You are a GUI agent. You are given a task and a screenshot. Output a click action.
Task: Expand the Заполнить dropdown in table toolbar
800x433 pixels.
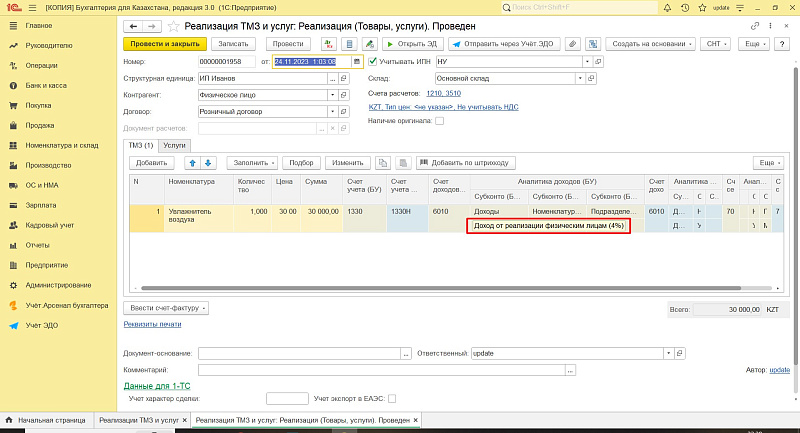click(x=252, y=162)
